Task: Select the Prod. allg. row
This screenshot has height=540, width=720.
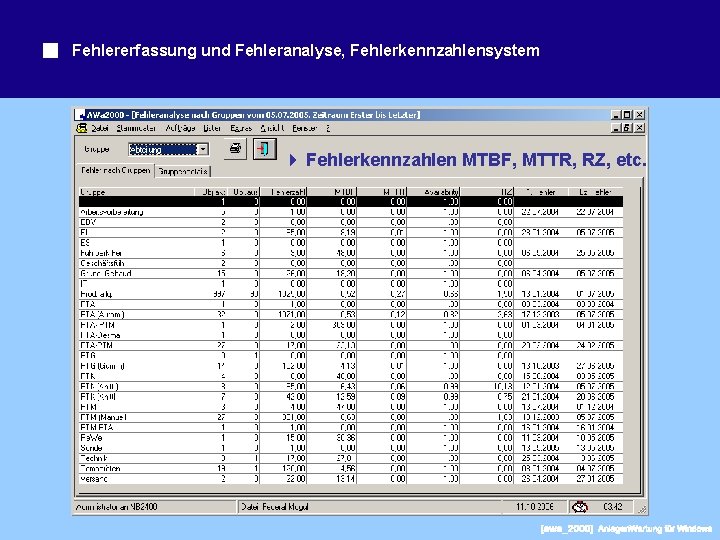Action: tap(351, 294)
